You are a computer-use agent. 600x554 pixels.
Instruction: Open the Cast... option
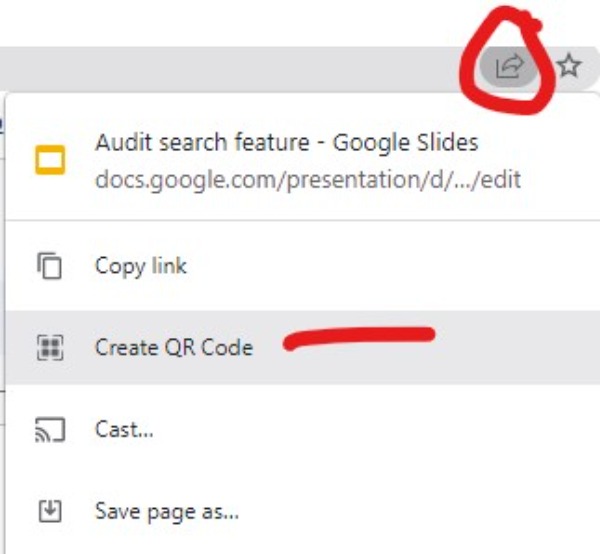tap(124, 430)
